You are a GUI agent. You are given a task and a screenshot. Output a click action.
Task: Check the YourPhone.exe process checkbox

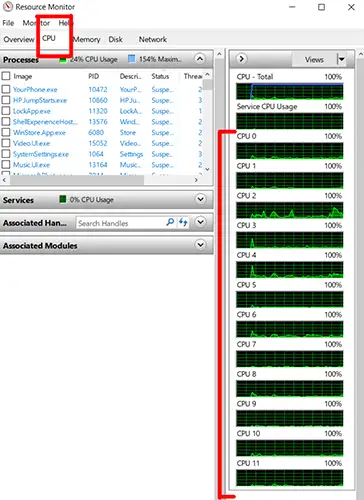coord(6,89)
